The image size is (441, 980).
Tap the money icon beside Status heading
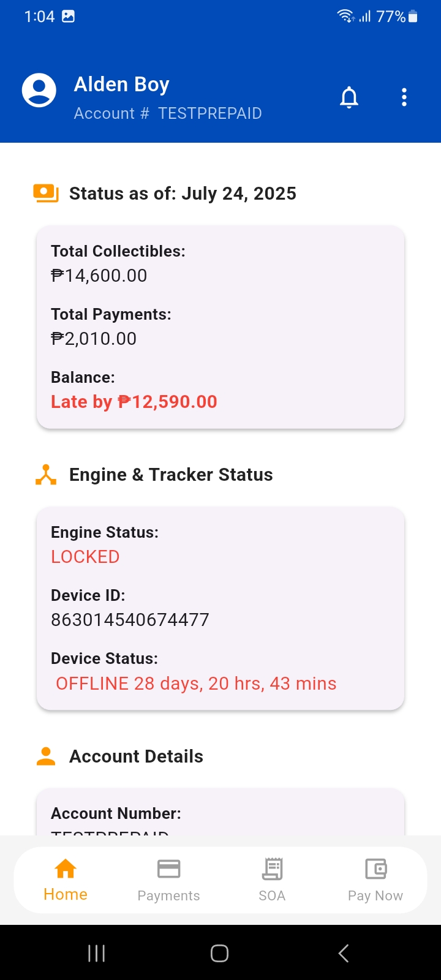pos(46,194)
